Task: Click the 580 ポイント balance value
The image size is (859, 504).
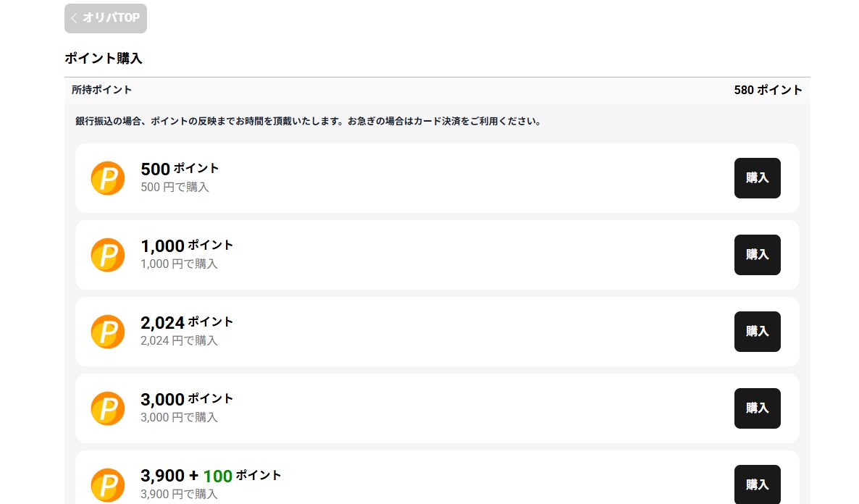Action: pyautogui.click(x=768, y=91)
